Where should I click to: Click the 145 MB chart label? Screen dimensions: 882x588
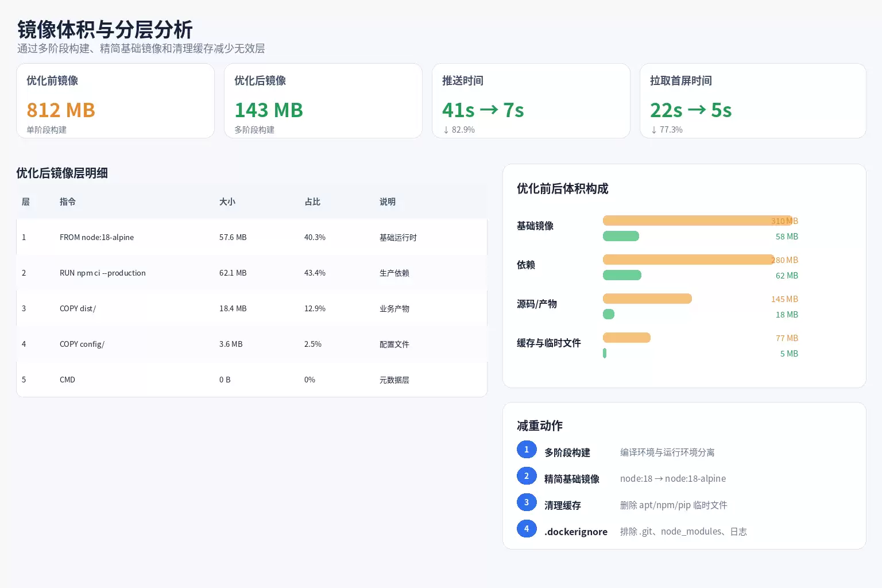pyautogui.click(x=784, y=299)
